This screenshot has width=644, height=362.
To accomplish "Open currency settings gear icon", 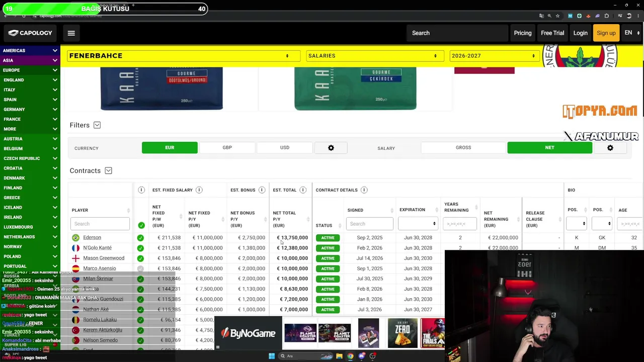I will click(x=331, y=148).
